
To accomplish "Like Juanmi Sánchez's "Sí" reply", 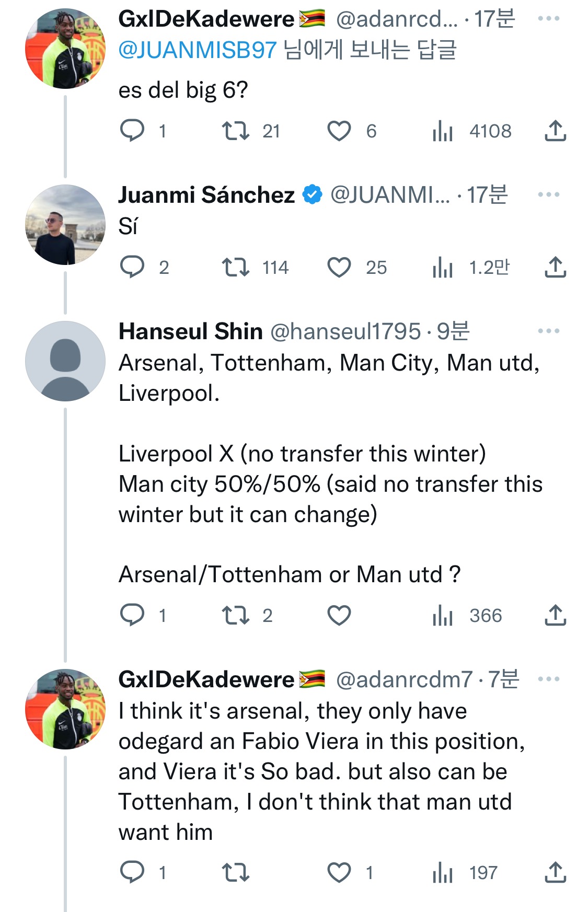I will (x=339, y=268).
